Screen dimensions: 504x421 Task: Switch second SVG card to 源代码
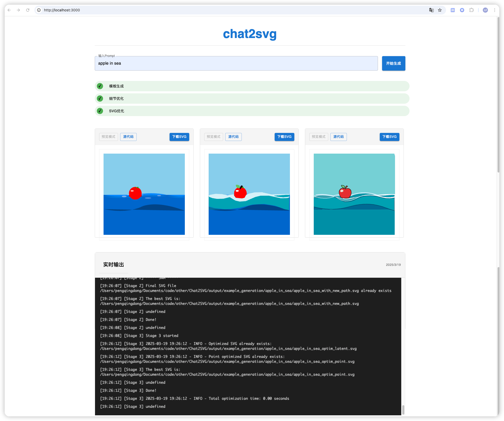click(233, 137)
